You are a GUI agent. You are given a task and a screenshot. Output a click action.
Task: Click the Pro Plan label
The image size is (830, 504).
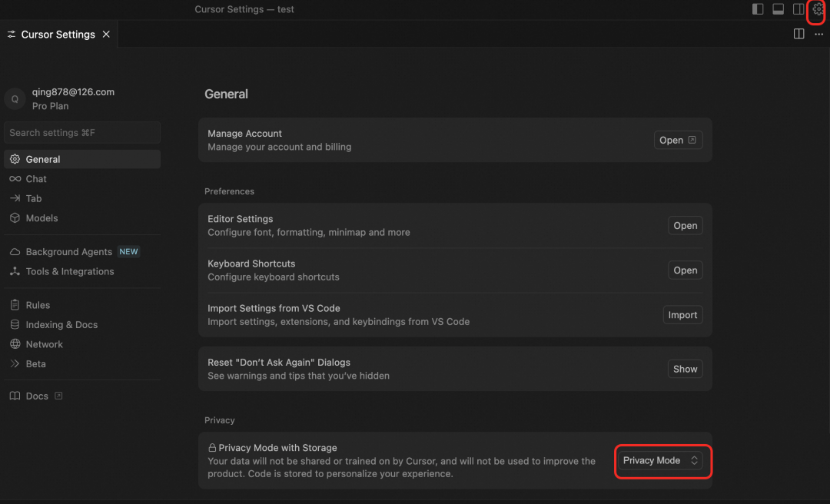pos(50,106)
